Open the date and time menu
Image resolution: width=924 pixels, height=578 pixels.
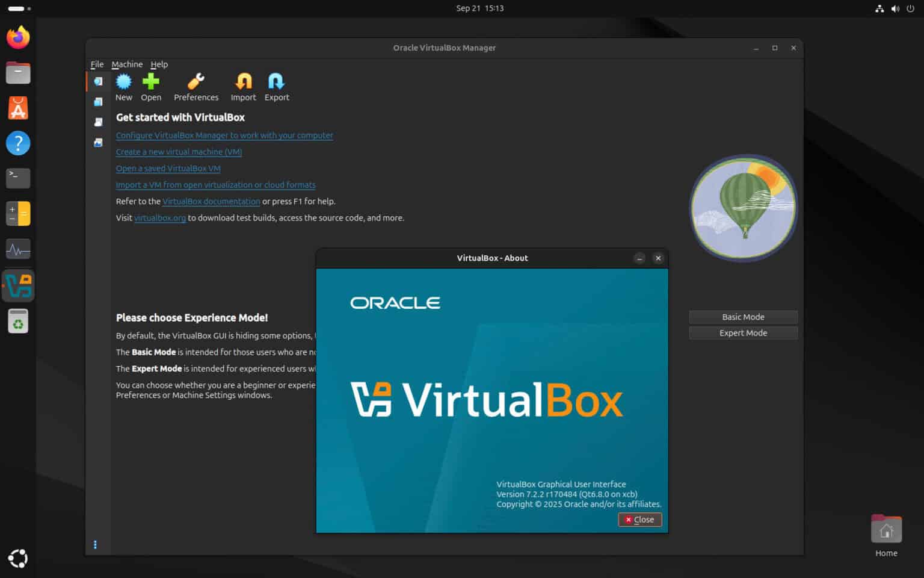[479, 8]
